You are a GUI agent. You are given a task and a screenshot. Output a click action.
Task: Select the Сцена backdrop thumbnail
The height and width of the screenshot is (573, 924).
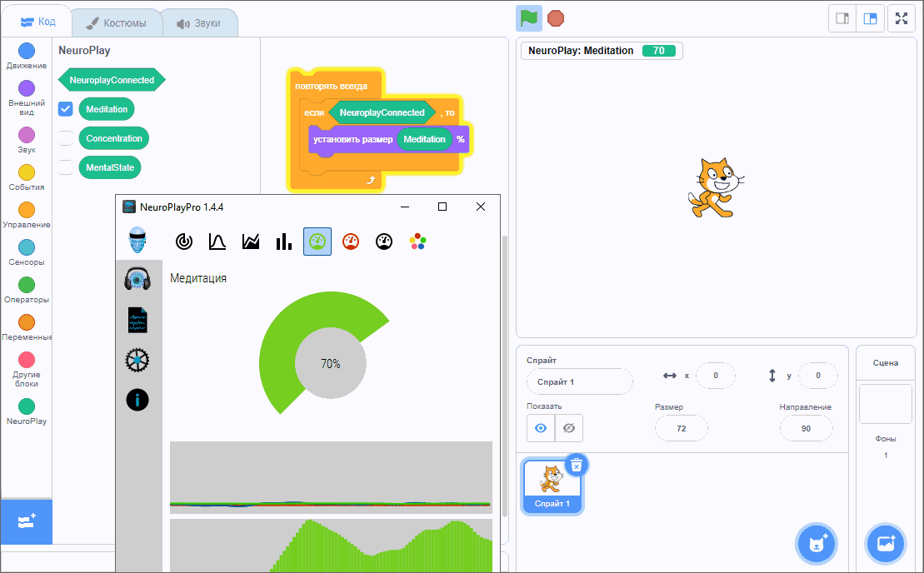coord(885,404)
